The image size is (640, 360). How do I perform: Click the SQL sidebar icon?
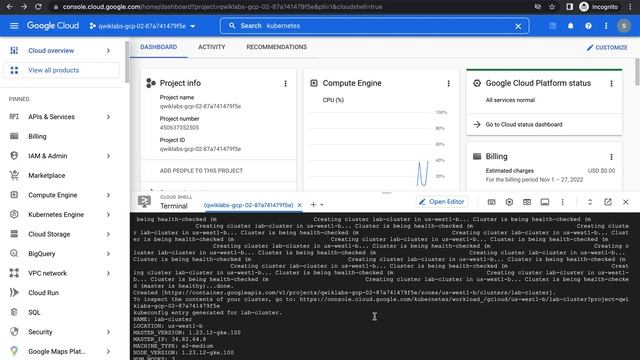(14, 312)
